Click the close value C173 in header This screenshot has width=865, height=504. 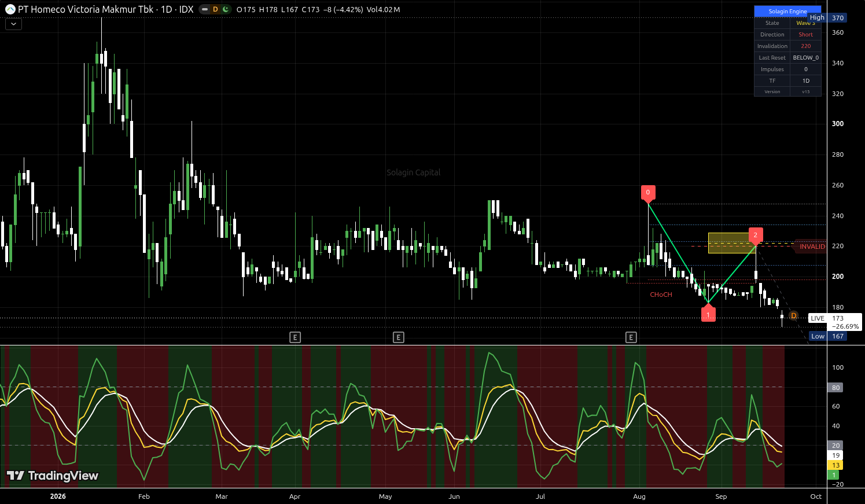pyautogui.click(x=311, y=9)
